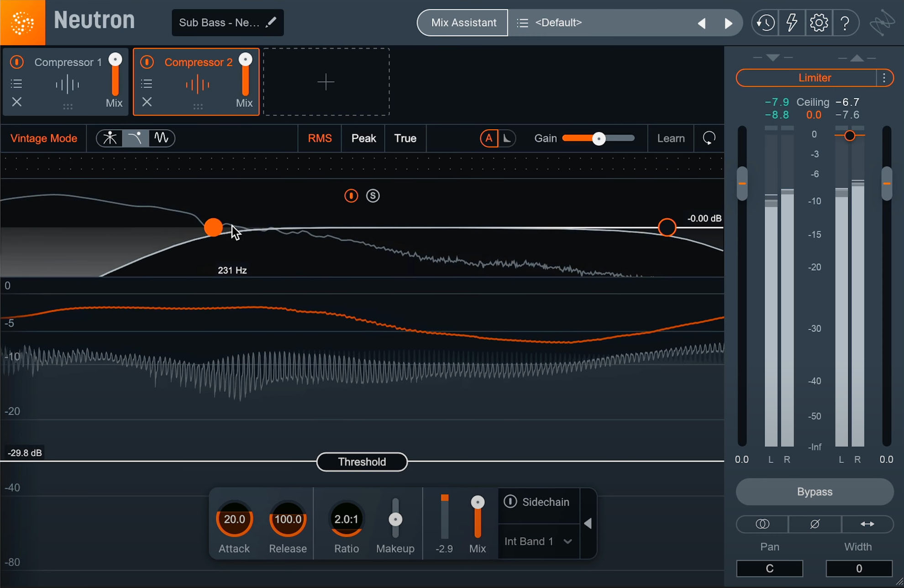
Task: Click the Pan value field showing C
Action: 770,568
